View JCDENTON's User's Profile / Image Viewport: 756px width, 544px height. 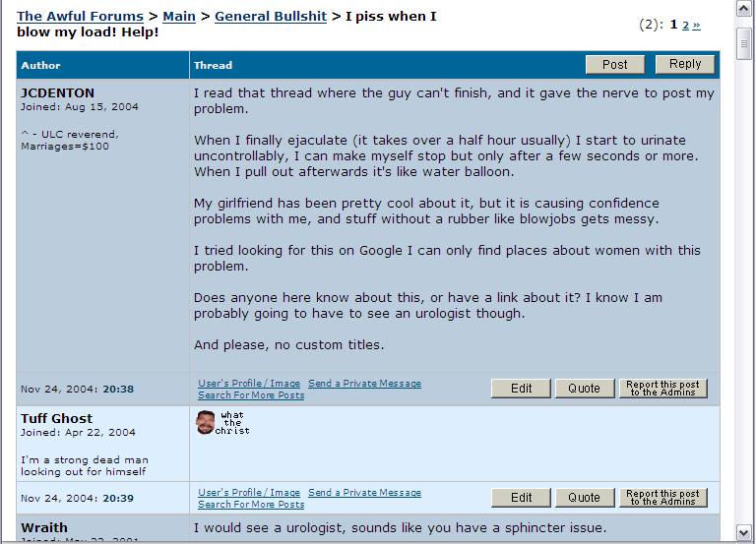[x=249, y=383]
